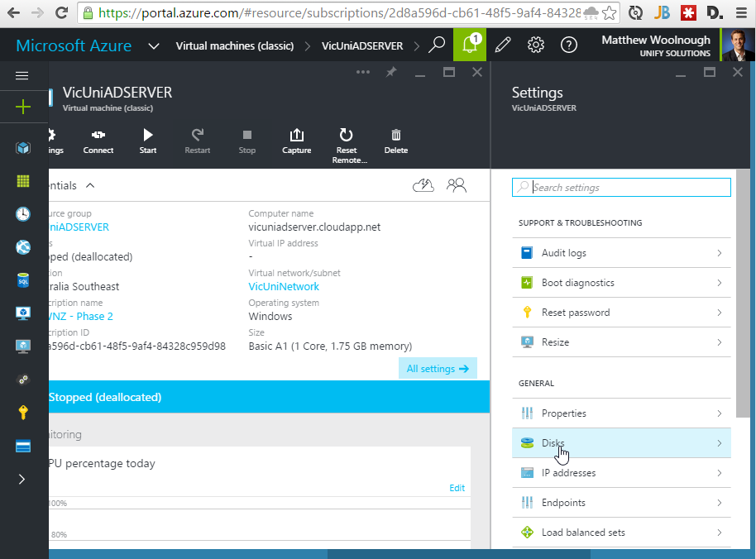Open Load balanced sets setting
The width and height of the screenshot is (756, 559).
pos(621,533)
